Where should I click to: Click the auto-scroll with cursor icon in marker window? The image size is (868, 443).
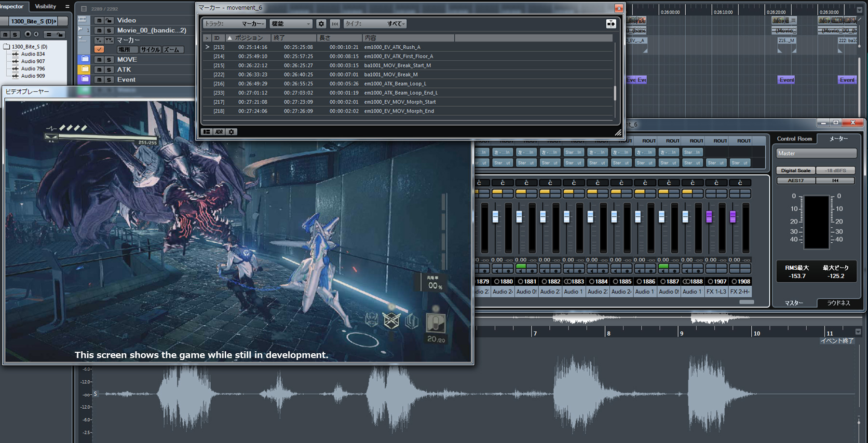pos(610,24)
